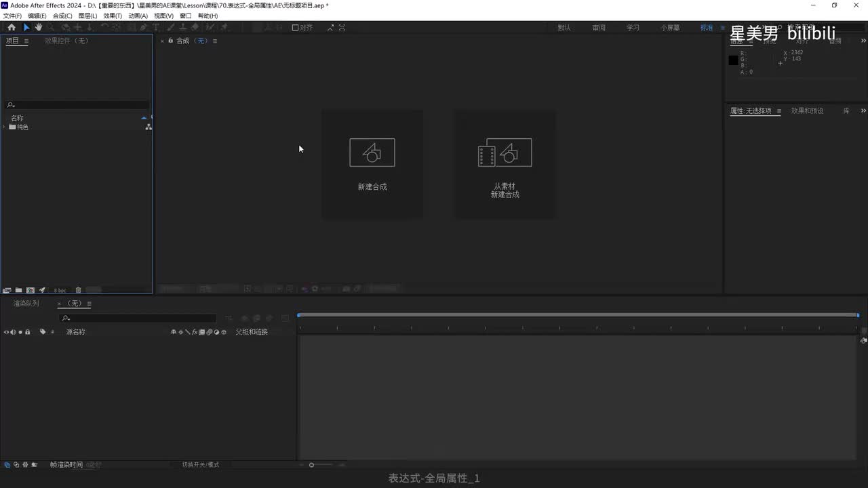Click the 新建合成 button
The width and height of the screenshot is (868, 488).
(x=372, y=165)
